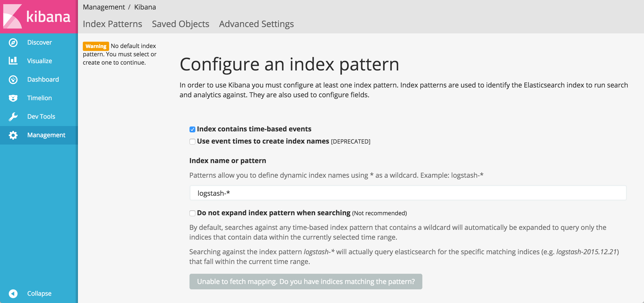This screenshot has width=644, height=303.
Task: Click the Dashboard gauge icon
Action: pyautogui.click(x=13, y=79)
